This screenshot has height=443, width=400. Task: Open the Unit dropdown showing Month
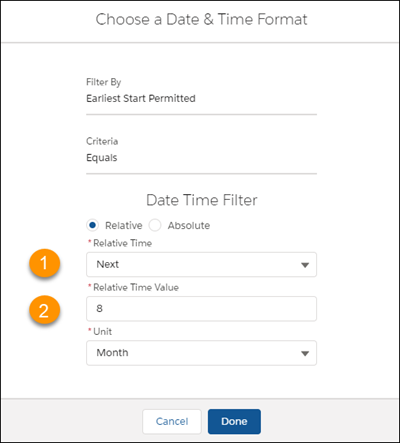pyautogui.click(x=201, y=353)
